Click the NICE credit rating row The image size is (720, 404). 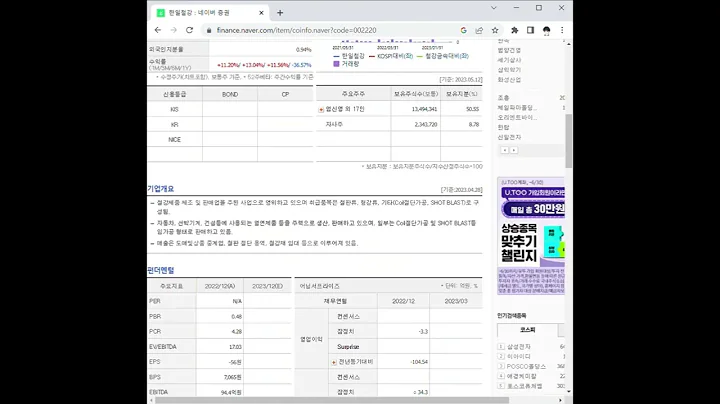(230, 140)
